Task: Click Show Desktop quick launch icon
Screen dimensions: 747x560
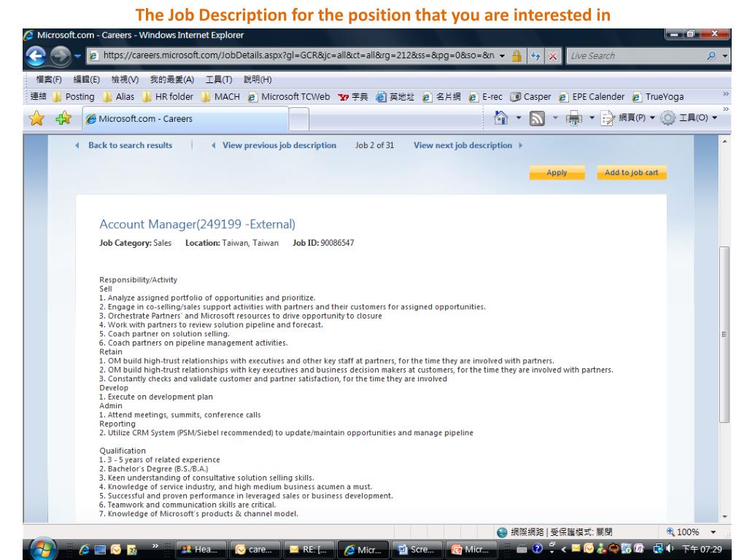Action: click(100, 550)
